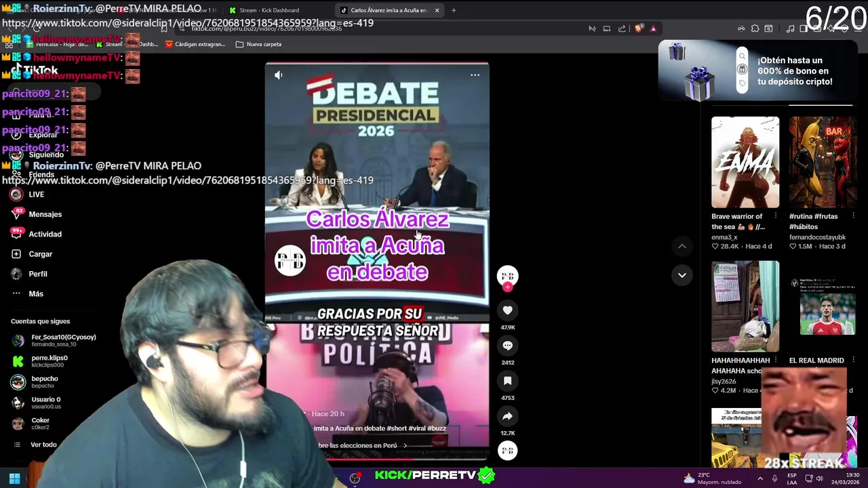Open Brave Rewards triangle icon
This screenshot has width=868, height=488.
point(653,28)
